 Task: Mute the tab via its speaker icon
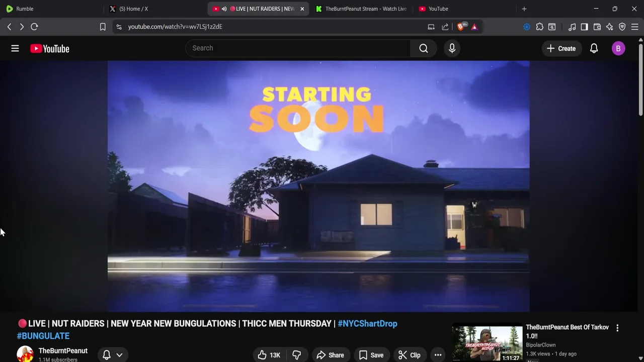[x=224, y=9]
